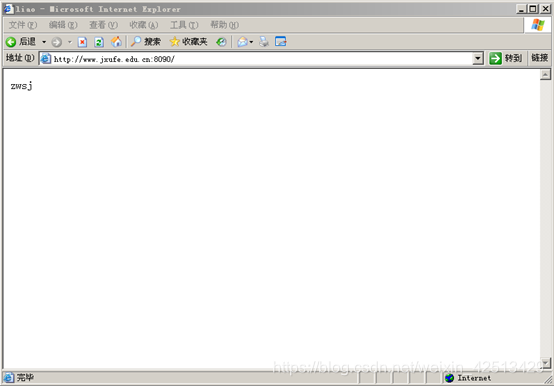Open the History panel icon
Image resolution: width=554 pixels, height=386 pixels.
click(222, 42)
